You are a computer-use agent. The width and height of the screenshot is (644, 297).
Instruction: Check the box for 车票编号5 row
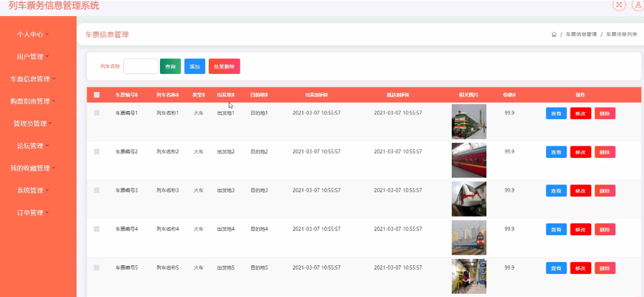click(97, 267)
